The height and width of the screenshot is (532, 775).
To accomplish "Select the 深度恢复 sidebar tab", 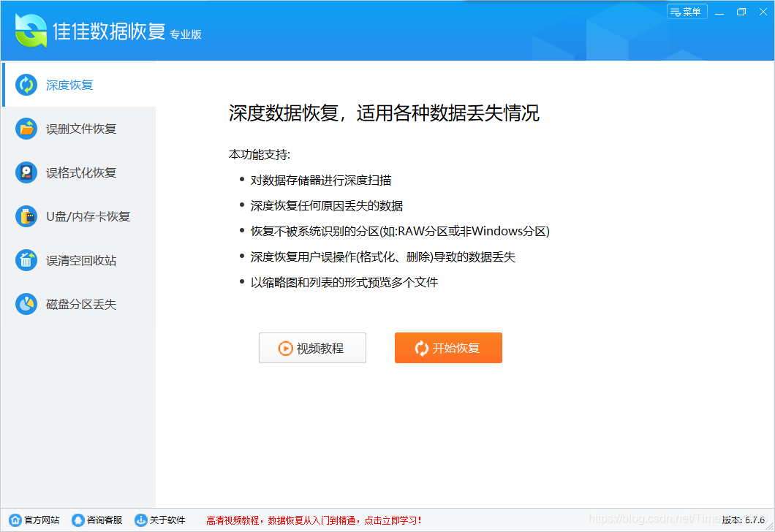I will pyautogui.click(x=79, y=85).
